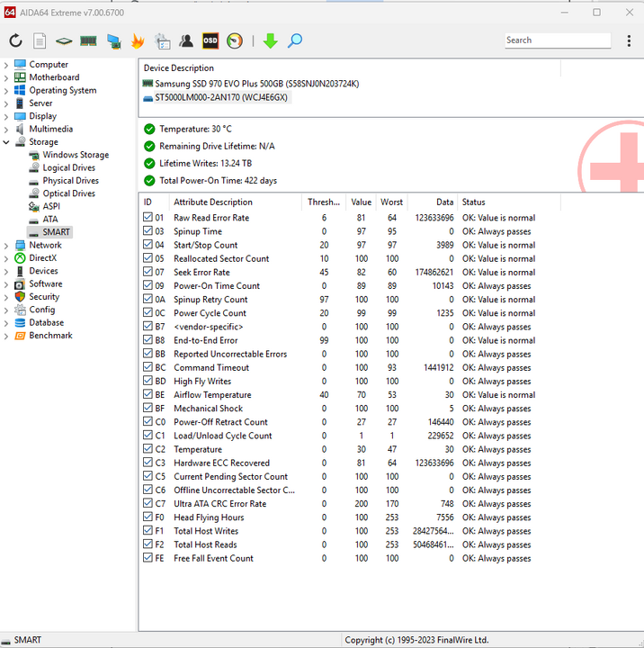The height and width of the screenshot is (648, 644).
Task: Click the magnifier search icon in toolbar
Action: click(295, 40)
